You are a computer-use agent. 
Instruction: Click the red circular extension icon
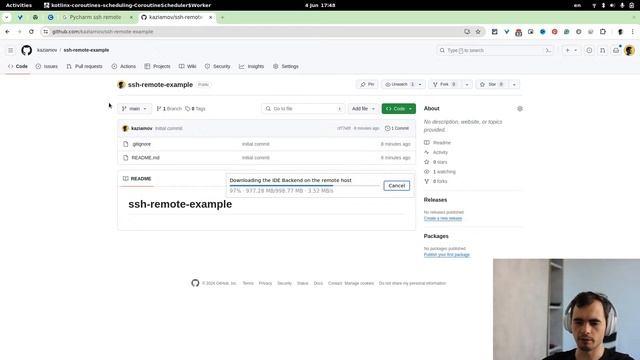(x=554, y=31)
